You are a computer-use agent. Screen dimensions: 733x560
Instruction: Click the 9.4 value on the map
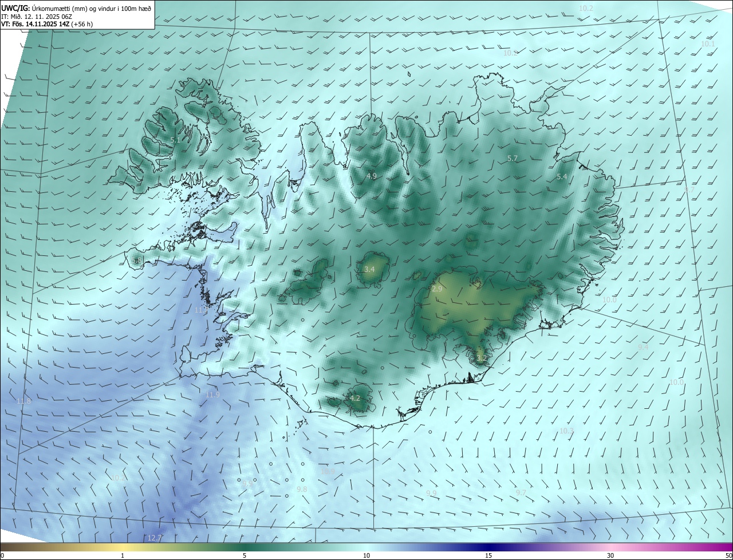(x=643, y=347)
